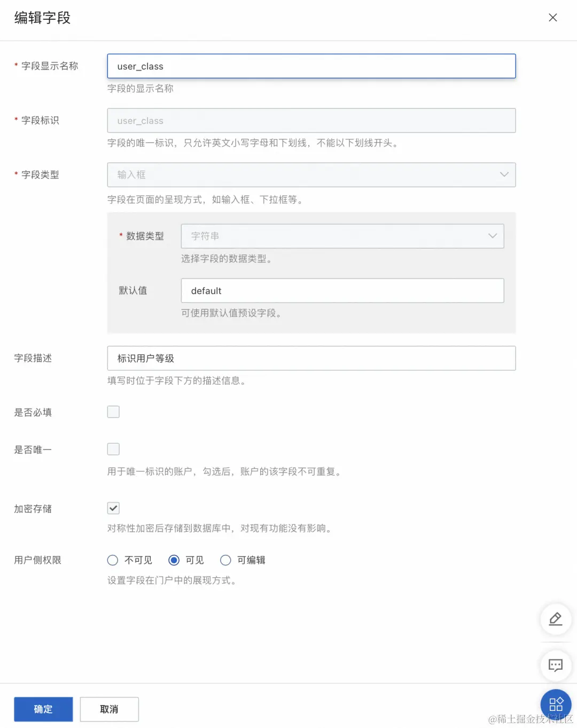Open the 数据类型 dropdown
This screenshot has height=728, width=577.
click(342, 236)
